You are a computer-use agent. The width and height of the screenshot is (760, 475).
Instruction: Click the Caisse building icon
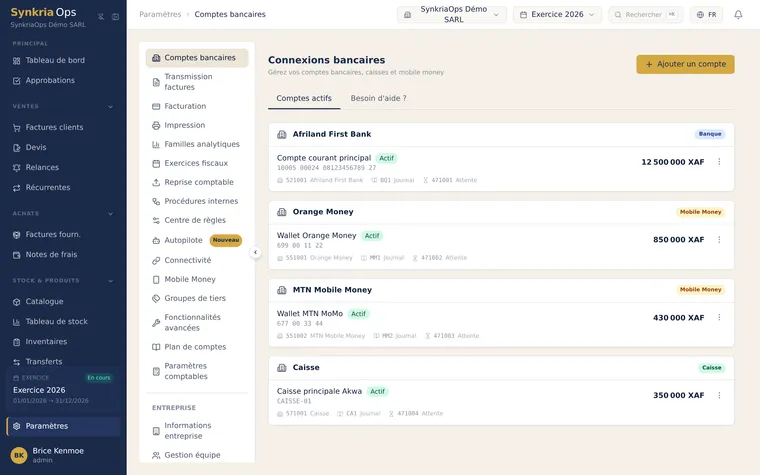click(282, 367)
